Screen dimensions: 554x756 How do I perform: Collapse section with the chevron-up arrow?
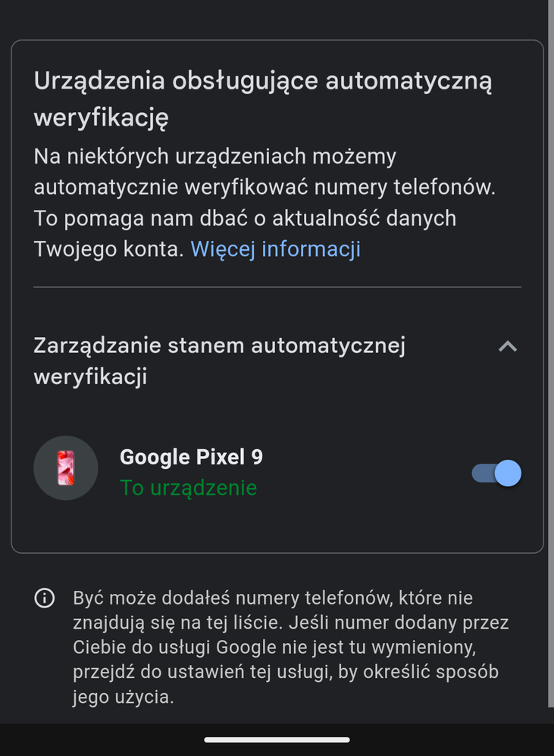click(x=507, y=347)
